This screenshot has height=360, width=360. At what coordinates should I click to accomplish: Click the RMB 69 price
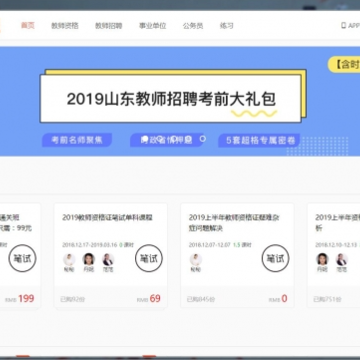[149, 299]
